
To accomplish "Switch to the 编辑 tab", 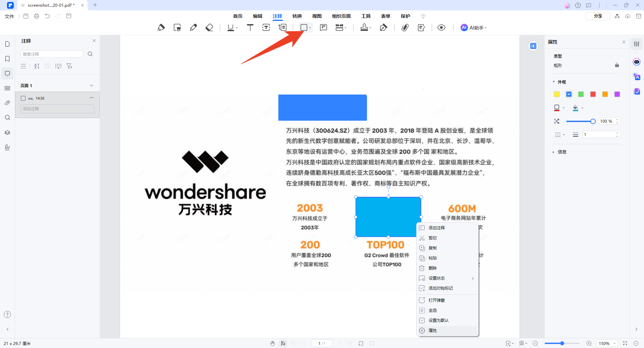I will tap(258, 16).
